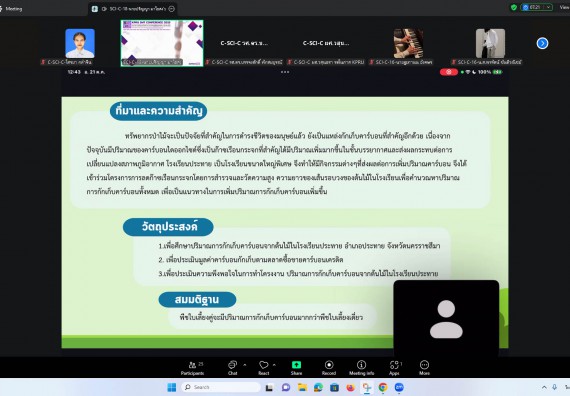
Task: Click three dots above shared slide
Action: [x=285, y=72]
